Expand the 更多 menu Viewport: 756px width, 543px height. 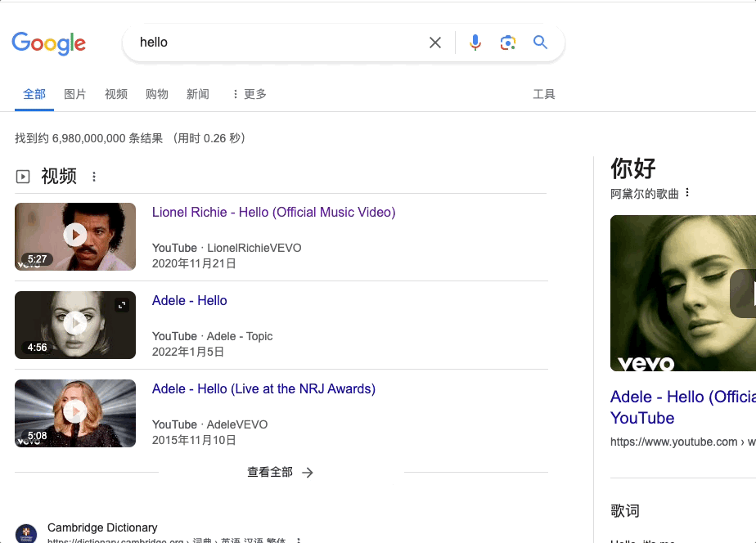(250, 94)
